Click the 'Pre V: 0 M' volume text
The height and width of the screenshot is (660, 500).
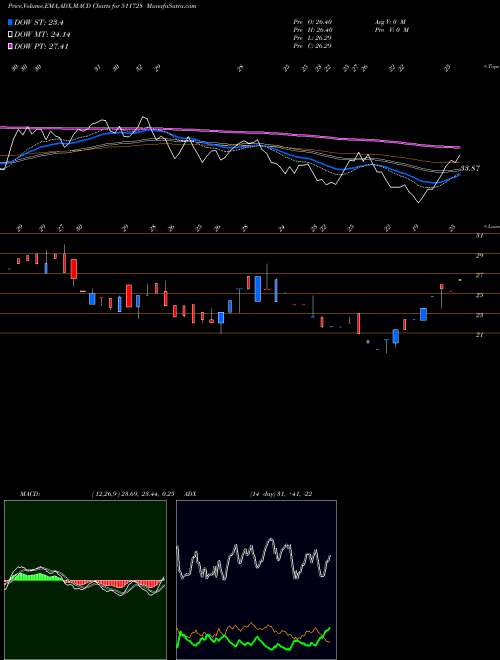coord(391,30)
